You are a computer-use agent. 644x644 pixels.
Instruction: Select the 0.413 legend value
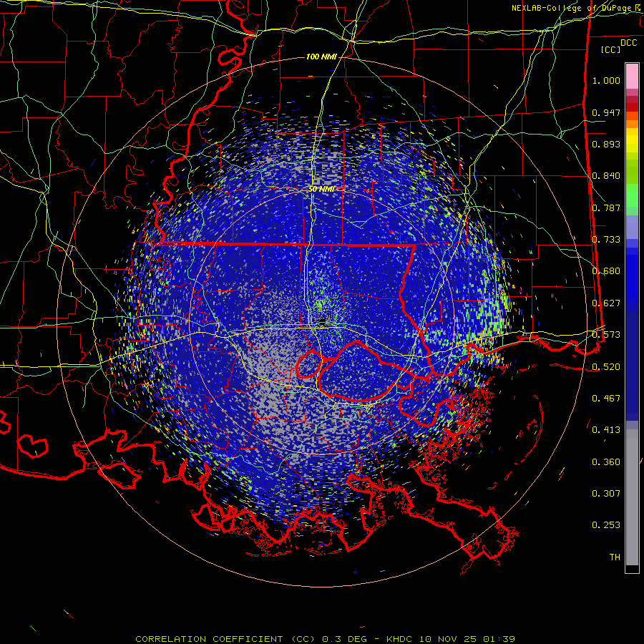[606, 430]
